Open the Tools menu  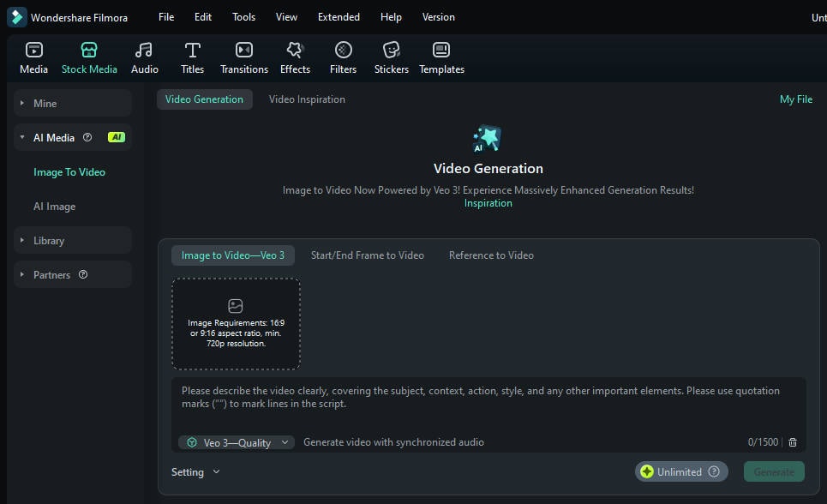243,17
